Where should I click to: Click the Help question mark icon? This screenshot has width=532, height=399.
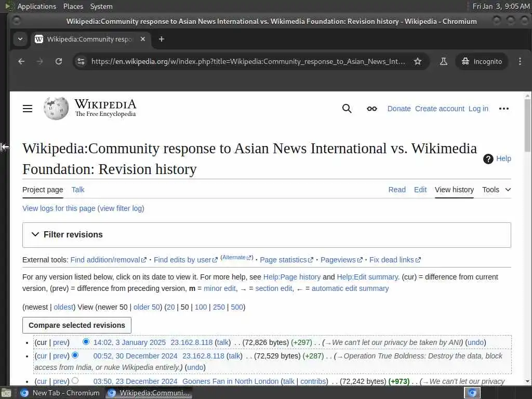pos(488,159)
